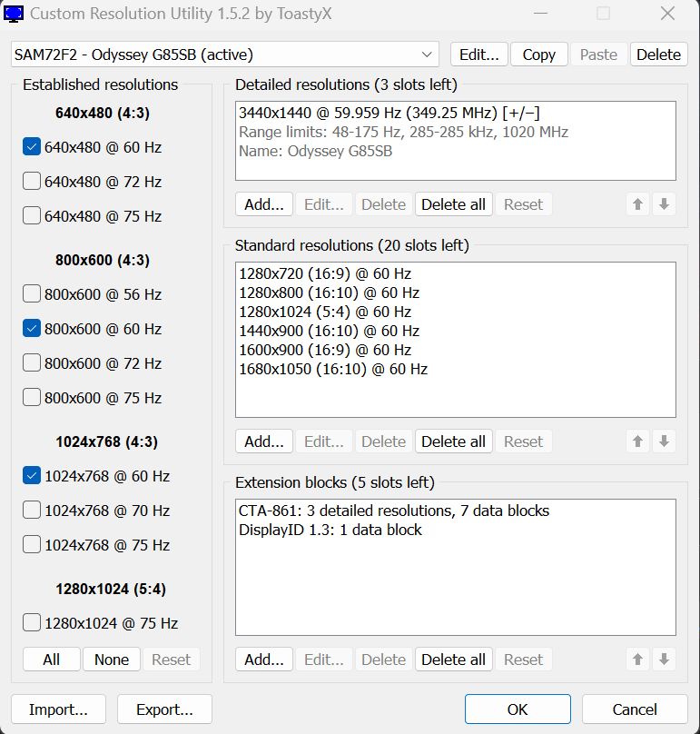Viewport: 700px width, 734px height.
Task: Click Add... under Detailed resolutions
Action: (x=264, y=204)
